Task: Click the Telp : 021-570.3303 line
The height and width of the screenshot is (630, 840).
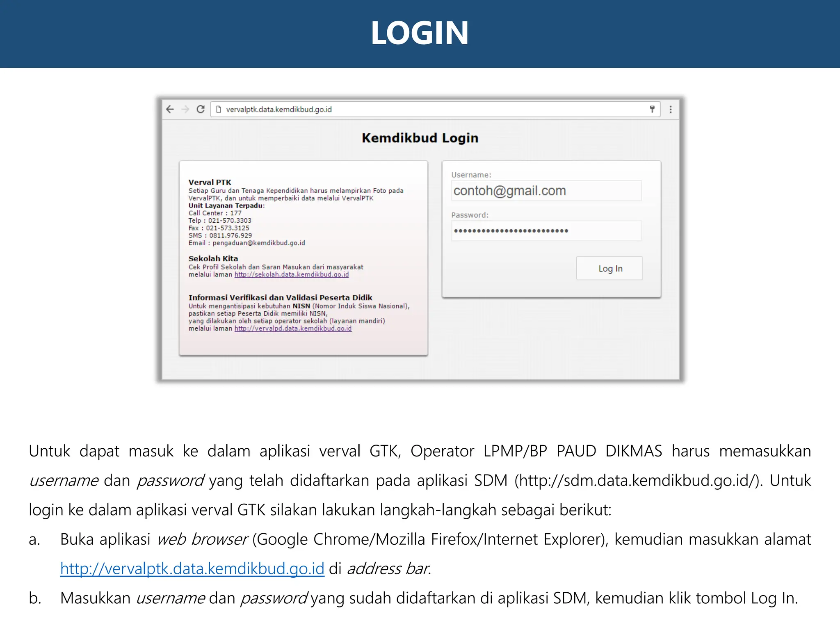Action: click(x=220, y=220)
